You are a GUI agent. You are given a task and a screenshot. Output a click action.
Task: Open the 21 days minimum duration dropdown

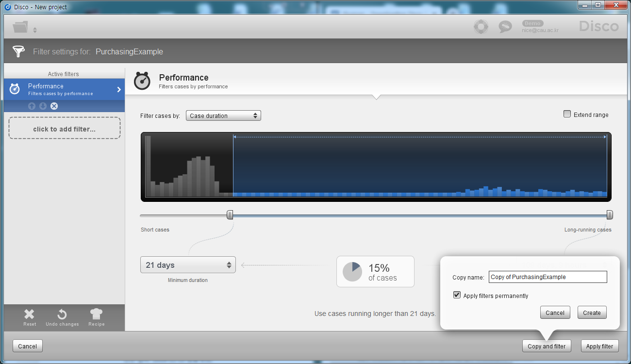tap(188, 265)
